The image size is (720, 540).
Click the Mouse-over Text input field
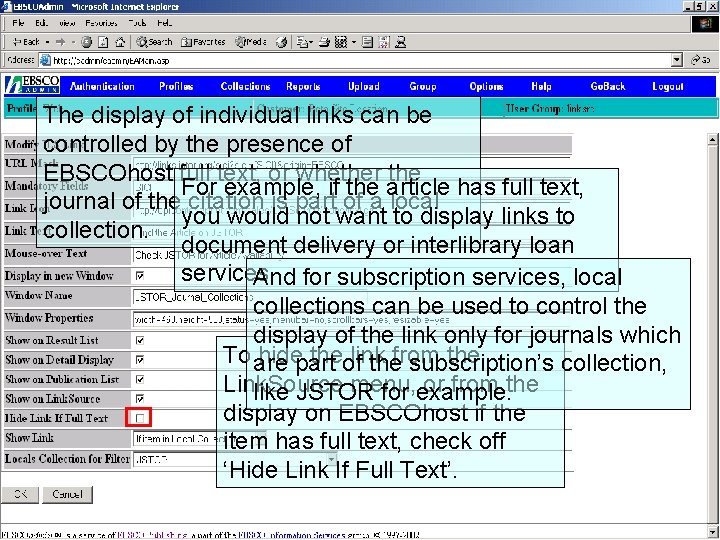351,255
